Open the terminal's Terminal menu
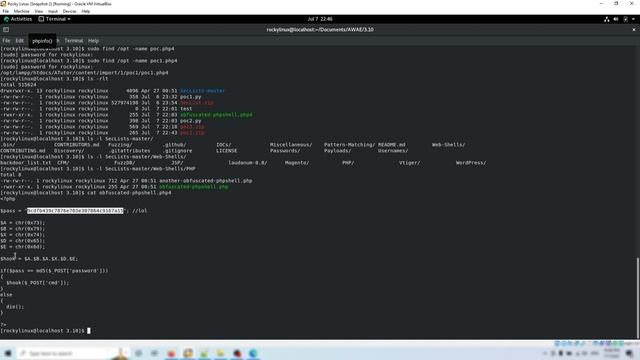 pos(73,41)
